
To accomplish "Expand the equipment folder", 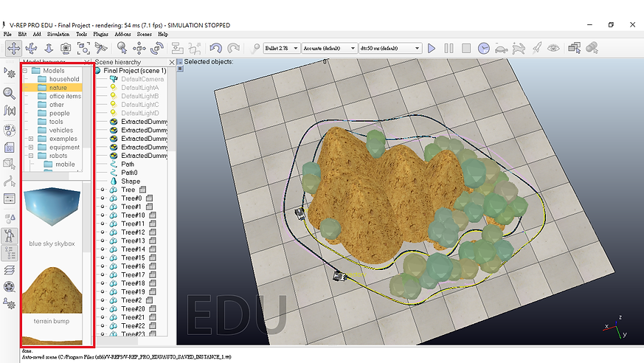I will point(31,147).
